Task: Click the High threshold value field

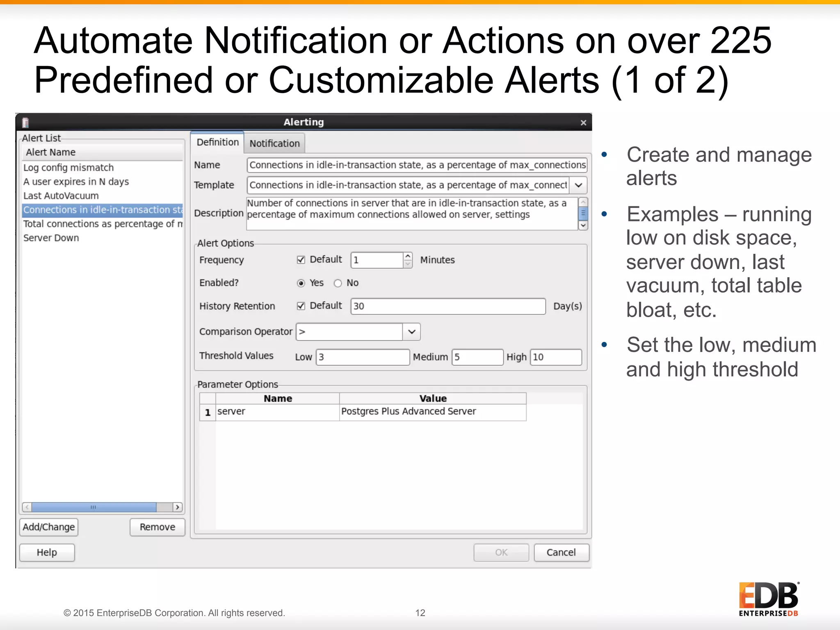Action: click(x=556, y=357)
